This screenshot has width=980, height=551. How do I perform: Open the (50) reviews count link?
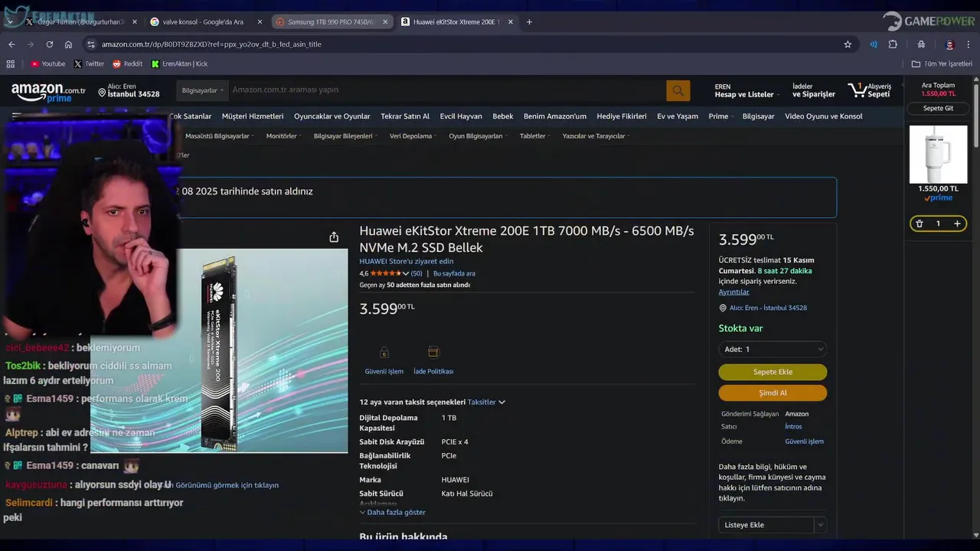[x=416, y=273]
